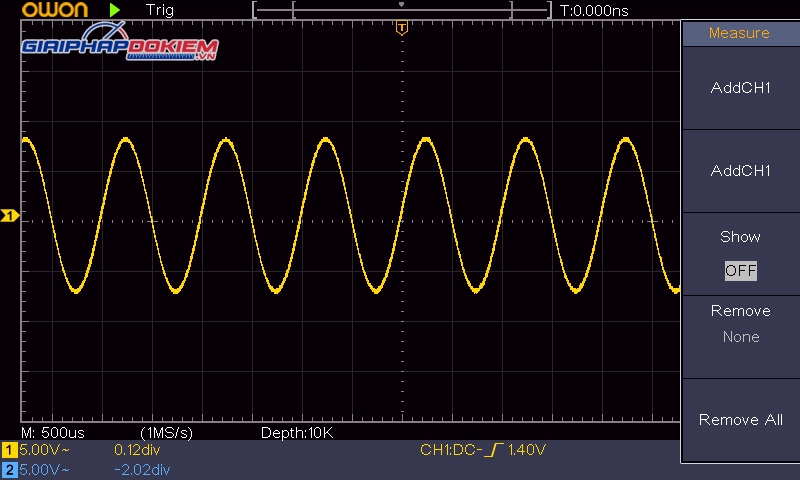Click CH2 5.00V~ voltage scale readout

pyautogui.click(x=44, y=470)
